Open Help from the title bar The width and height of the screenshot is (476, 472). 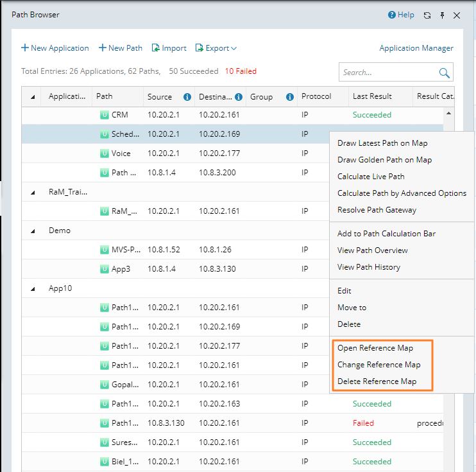click(402, 15)
